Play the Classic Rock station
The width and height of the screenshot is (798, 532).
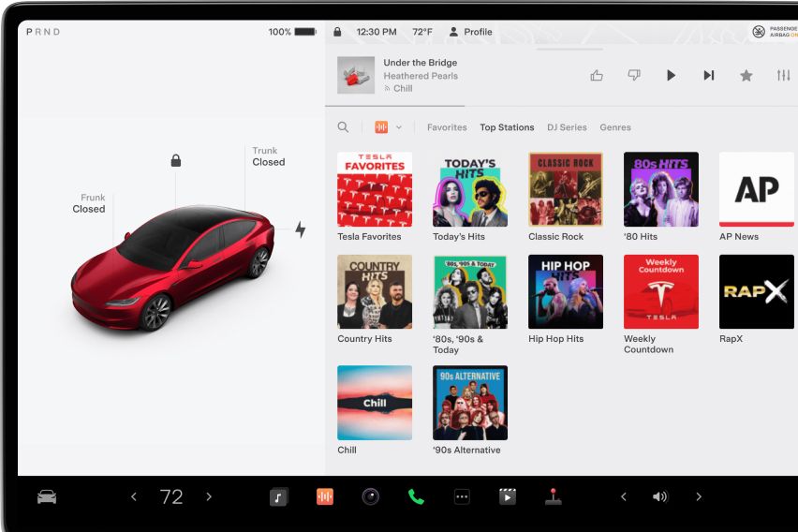coord(566,190)
